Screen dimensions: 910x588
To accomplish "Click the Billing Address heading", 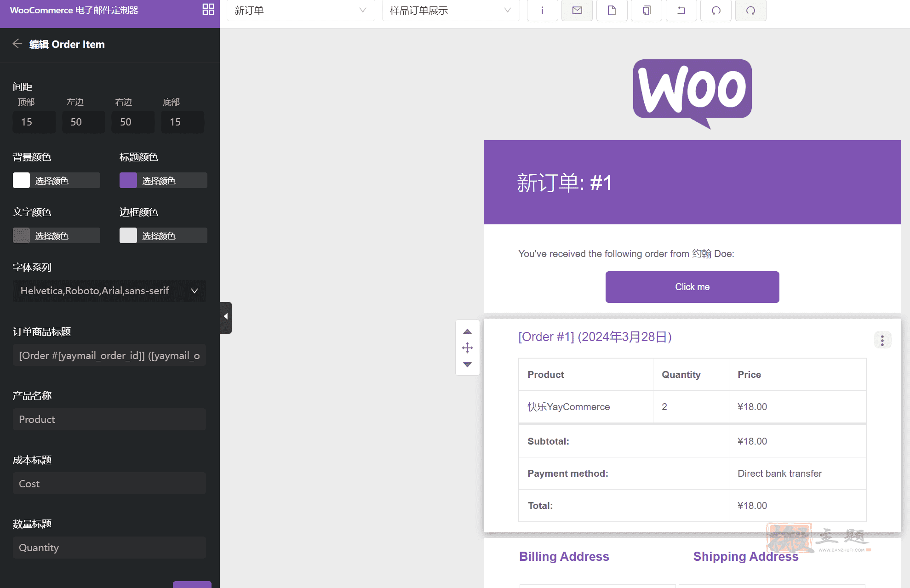I will 564,557.
